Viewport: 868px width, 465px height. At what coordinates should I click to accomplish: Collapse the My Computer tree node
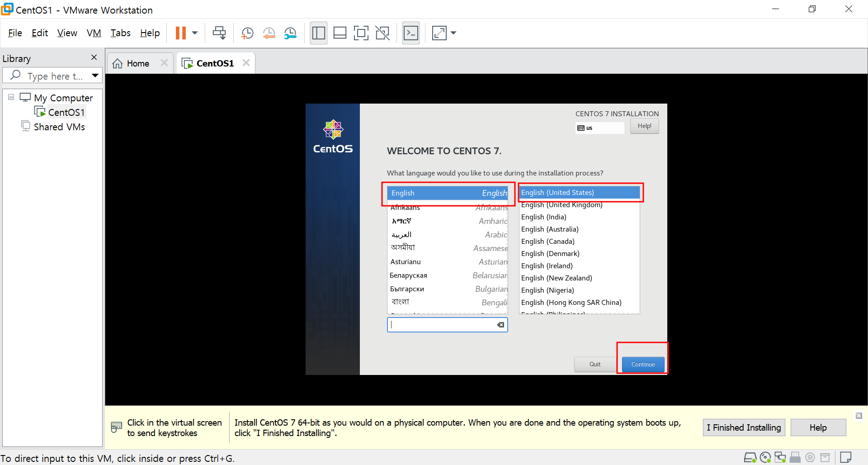[10, 97]
